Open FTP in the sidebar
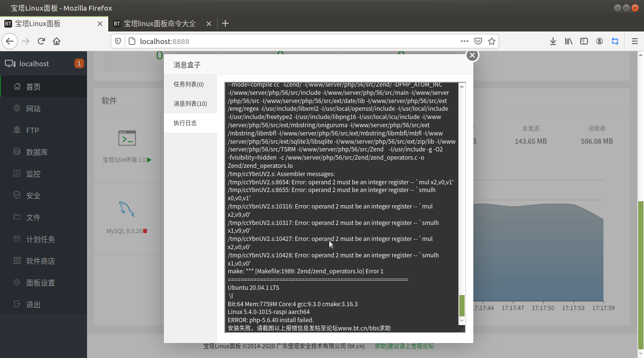 tap(44, 130)
